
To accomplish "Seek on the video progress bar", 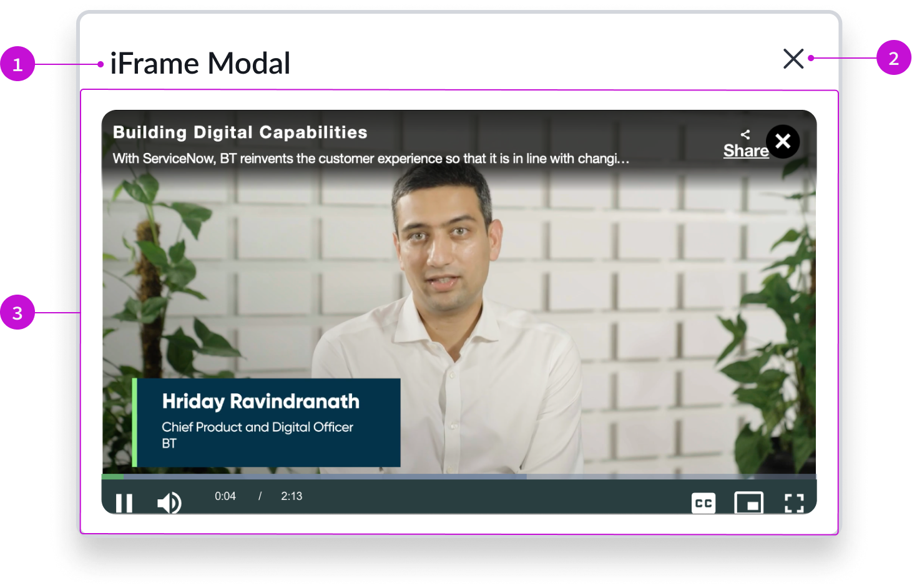I will pos(459,476).
